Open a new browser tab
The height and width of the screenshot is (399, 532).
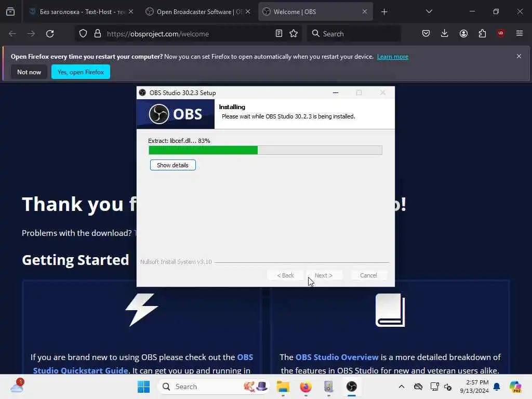(384, 12)
